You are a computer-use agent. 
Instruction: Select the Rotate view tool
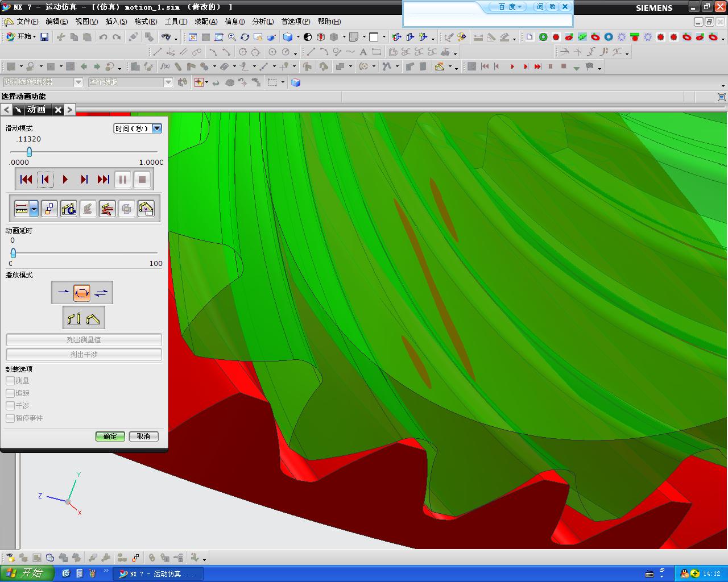tap(245, 37)
